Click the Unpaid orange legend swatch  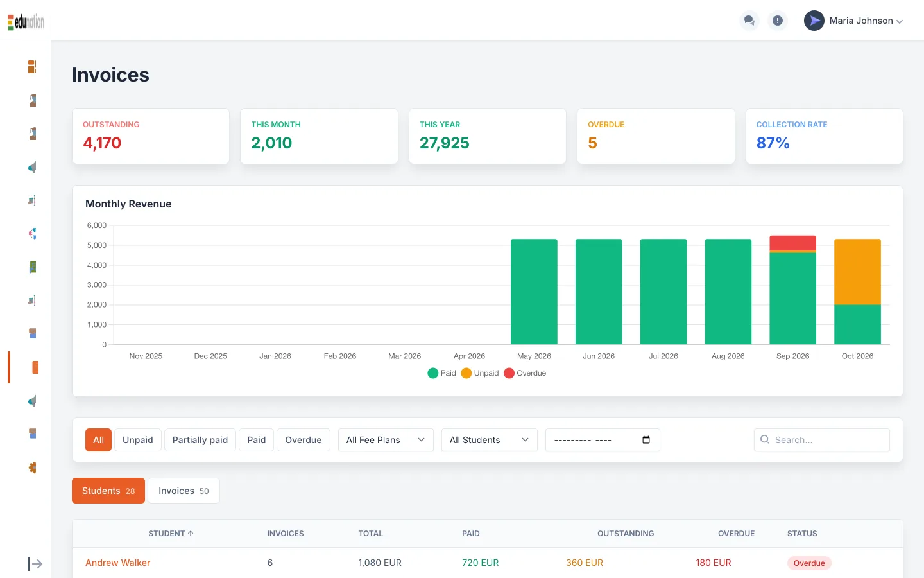click(466, 373)
